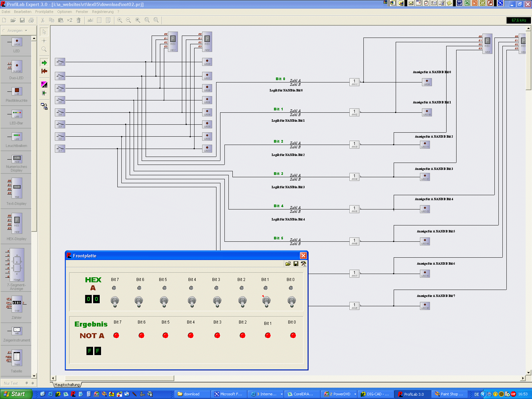The width and height of the screenshot is (532, 399).
Task: Click the zoom in magnifier icon
Action: (120, 20)
